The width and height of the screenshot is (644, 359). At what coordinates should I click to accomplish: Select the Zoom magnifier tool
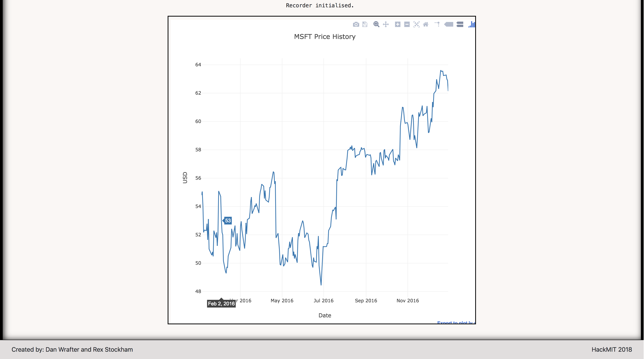point(376,24)
